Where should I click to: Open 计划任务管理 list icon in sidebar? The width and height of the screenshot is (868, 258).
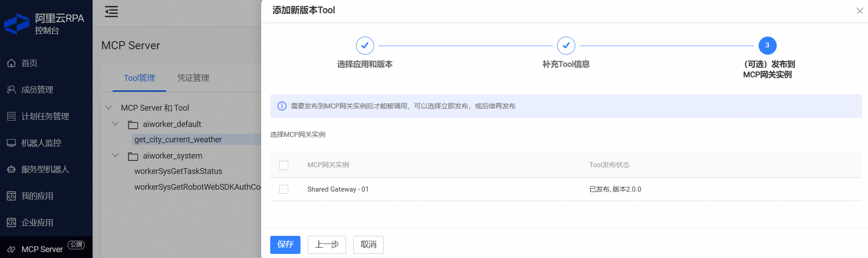(x=11, y=116)
